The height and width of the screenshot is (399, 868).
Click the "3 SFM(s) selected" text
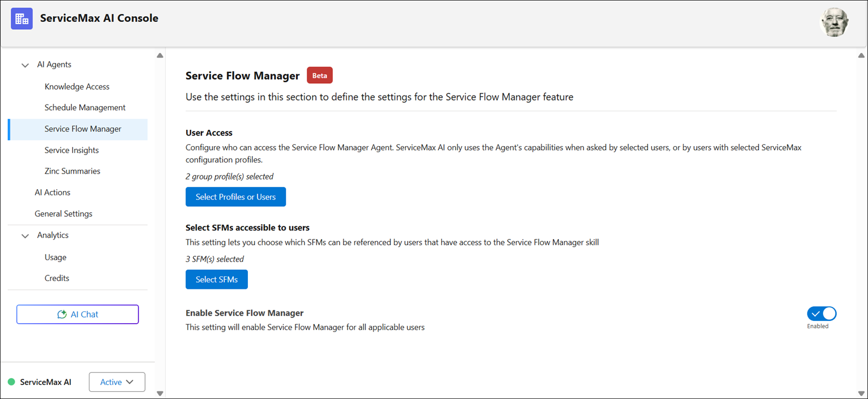215,259
